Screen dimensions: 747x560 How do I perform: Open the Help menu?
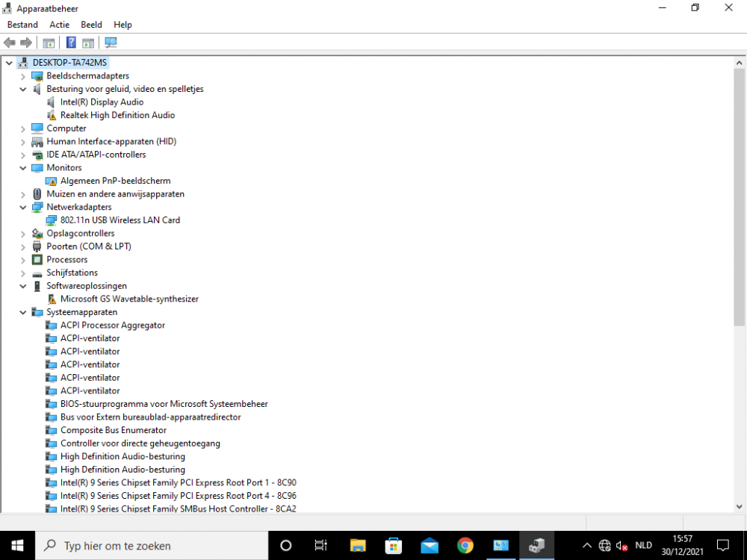click(x=123, y=25)
